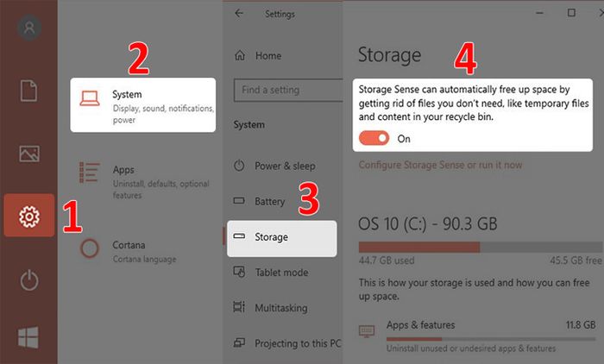Open Settings gear in Start menu

coord(28,216)
